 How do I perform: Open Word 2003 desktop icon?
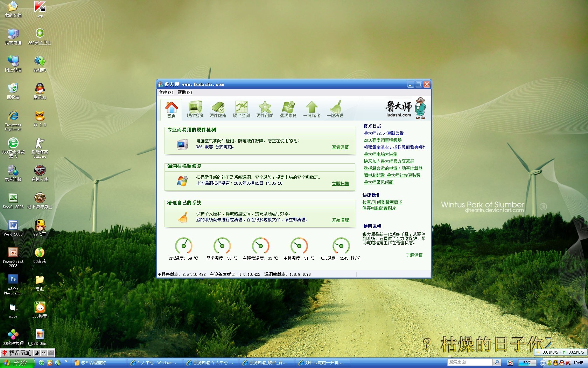coord(13,228)
